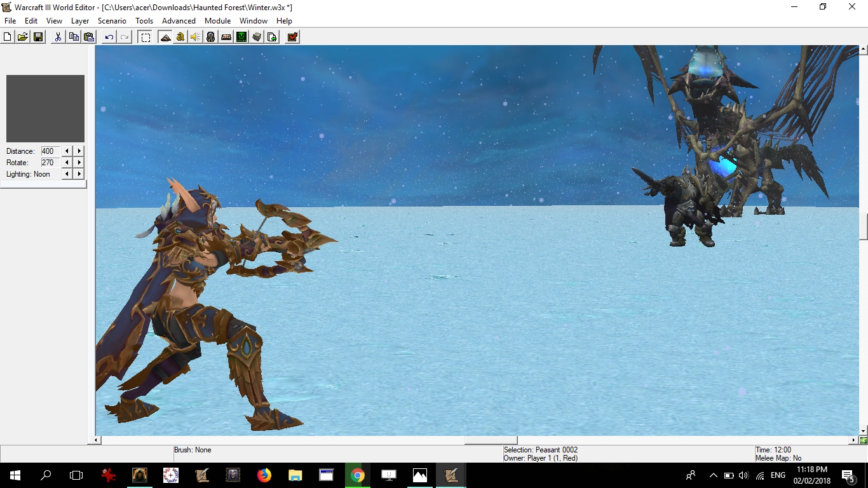Screen dimensions: 868x488
Task: Decrease Distance with its left arrow
Action: coord(67,151)
